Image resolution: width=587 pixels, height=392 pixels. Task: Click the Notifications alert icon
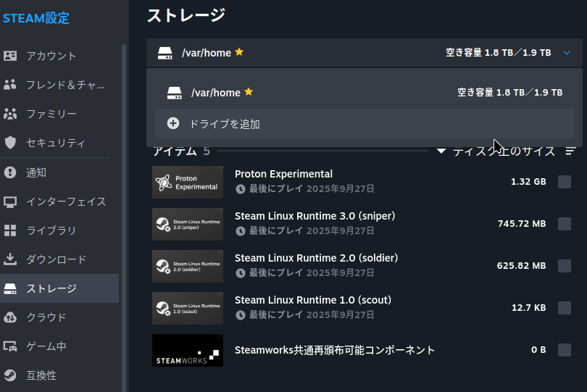[10, 172]
